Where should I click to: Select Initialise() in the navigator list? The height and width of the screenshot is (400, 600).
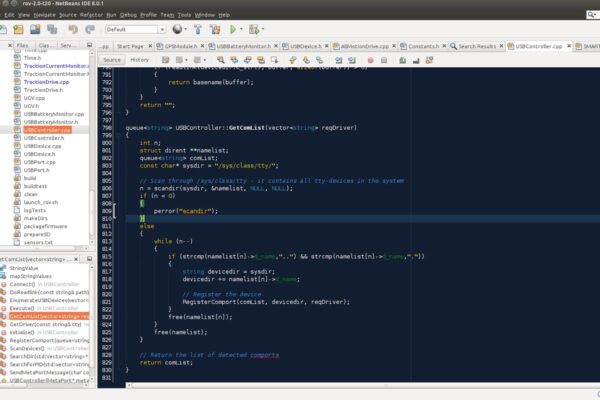click(x=22, y=332)
